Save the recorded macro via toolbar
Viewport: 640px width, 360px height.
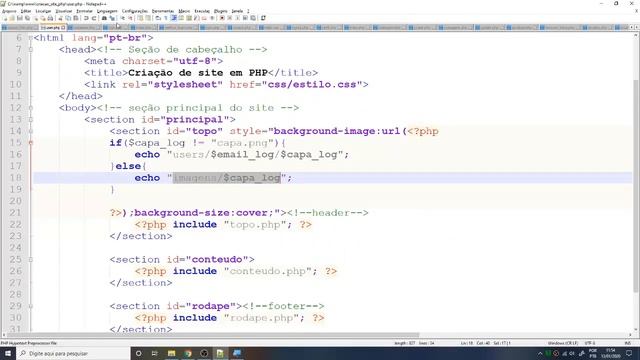click(x=253, y=18)
